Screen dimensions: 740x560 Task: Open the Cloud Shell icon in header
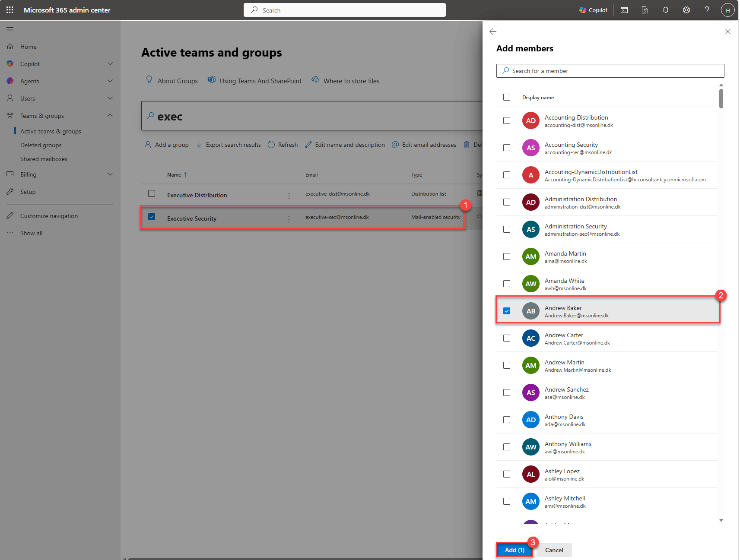[x=624, y=10]
